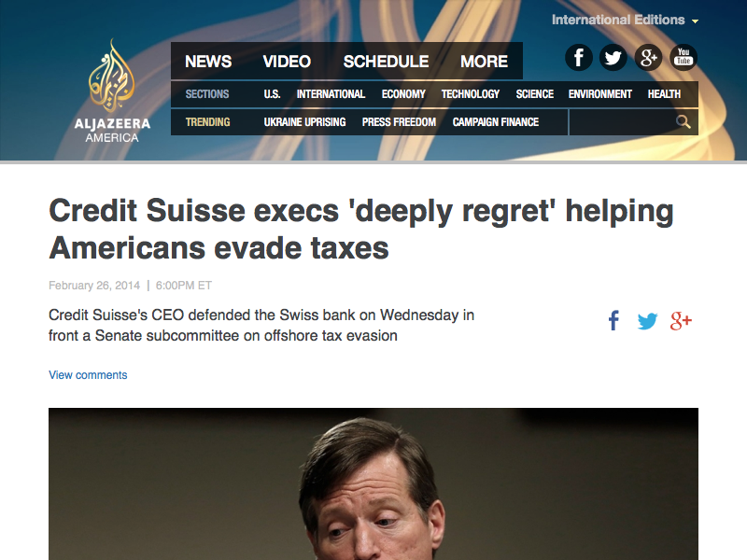Open the YouTube header icon
The image size is (747, 560).
[x=684, y=58]
